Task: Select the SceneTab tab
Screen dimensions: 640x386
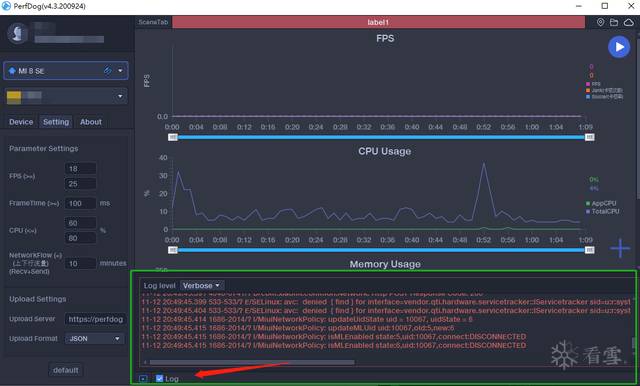Action: click(153, 22)
